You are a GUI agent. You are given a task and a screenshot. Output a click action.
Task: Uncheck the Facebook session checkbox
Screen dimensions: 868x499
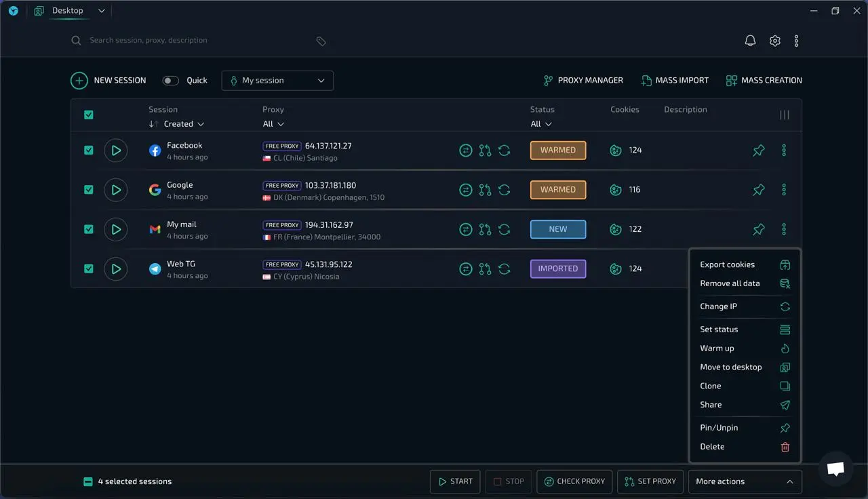click(x=89, y=151)
